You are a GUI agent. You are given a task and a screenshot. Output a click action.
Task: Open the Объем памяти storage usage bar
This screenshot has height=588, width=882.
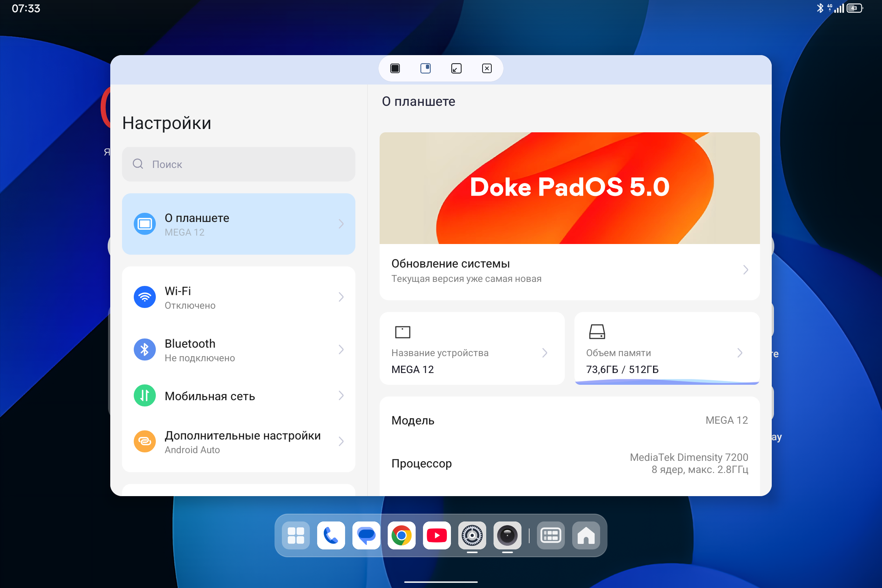point(667,382)
